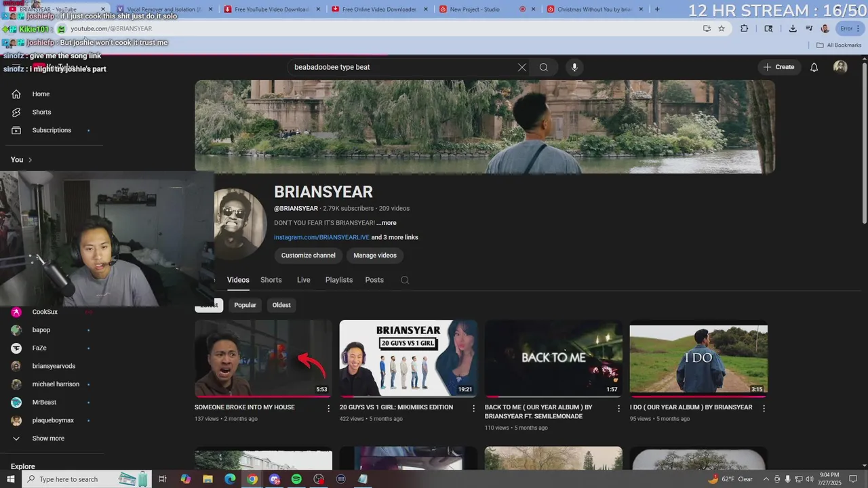Open Task View on the taskbar
Screen dimensions: 868x488
(x=163, y=479)
